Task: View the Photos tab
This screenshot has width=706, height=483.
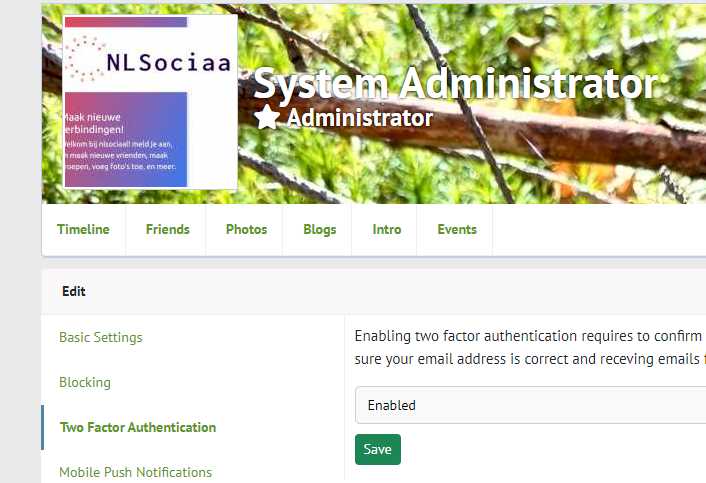Action: click(246, 230)
